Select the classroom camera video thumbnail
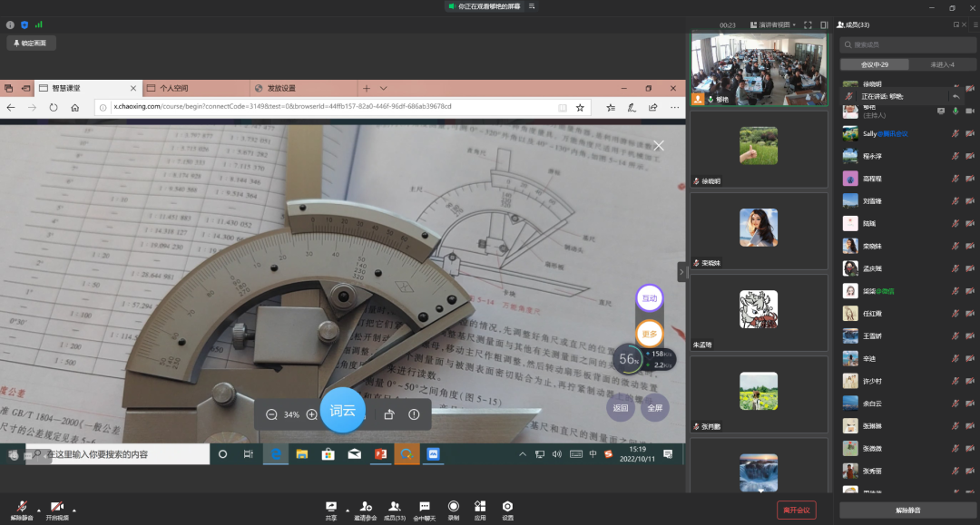 [x=759, y=69]
